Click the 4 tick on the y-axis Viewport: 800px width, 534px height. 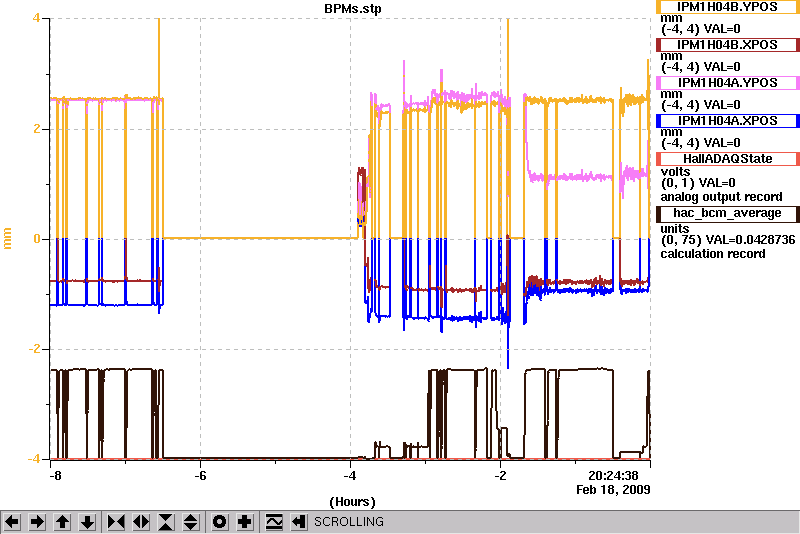pos(36,18)
